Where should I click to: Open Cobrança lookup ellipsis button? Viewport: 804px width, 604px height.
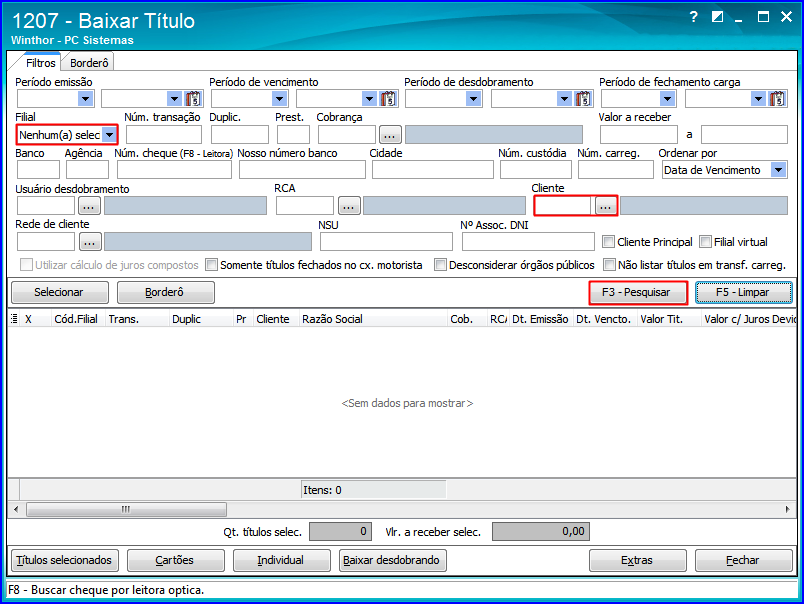(390, 135)
